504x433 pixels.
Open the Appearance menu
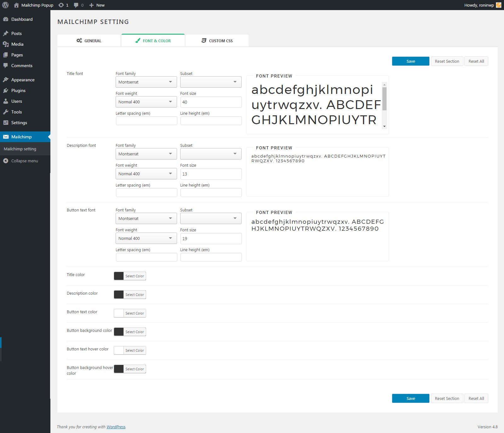point(25,80)
